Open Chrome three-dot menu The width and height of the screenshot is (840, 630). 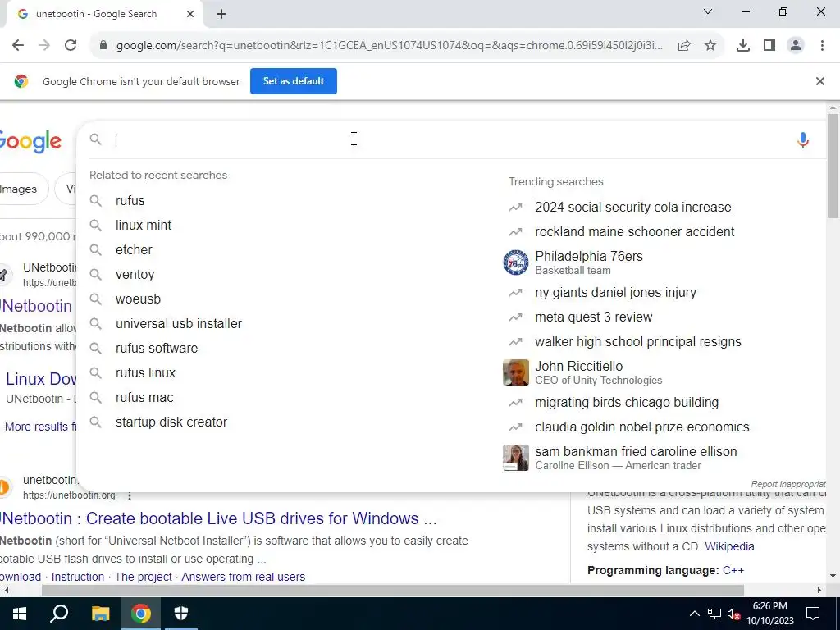click(822, 46)
